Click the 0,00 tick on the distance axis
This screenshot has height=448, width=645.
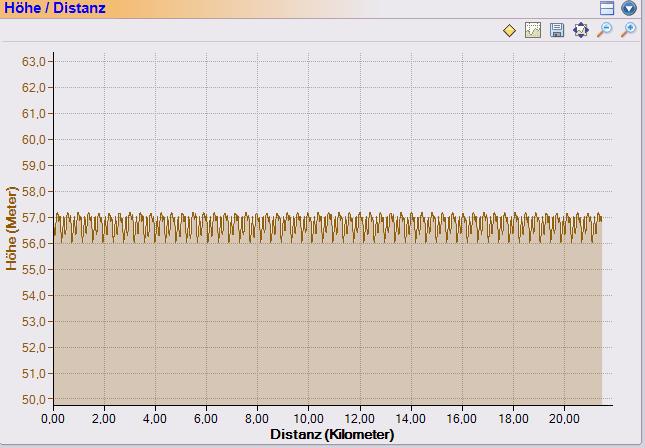point(53,418)
